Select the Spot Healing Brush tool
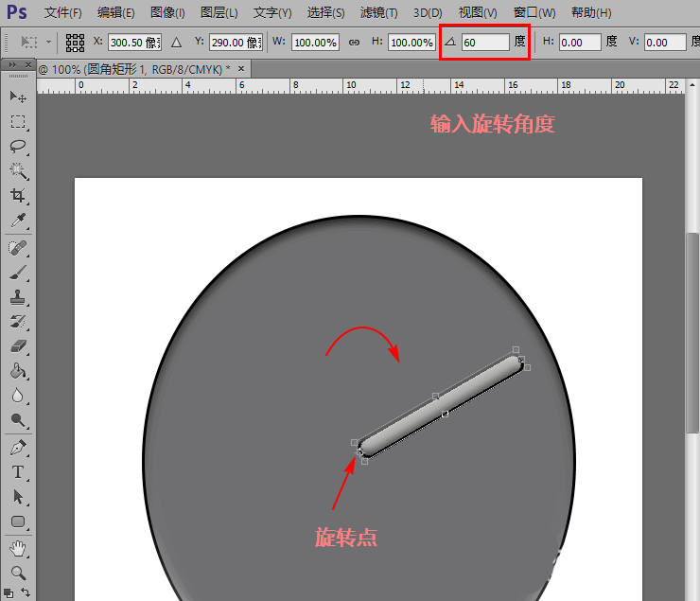Image resolution: width=700 pixels, height=601 pixels. [18, 248]
